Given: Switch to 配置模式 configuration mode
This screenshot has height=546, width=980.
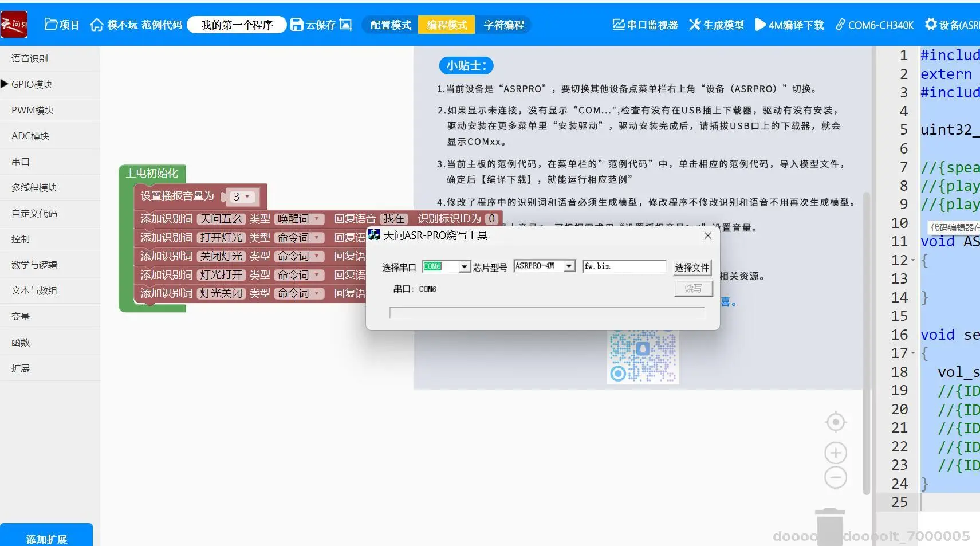Looking at the screenshot, I should 390,24.
